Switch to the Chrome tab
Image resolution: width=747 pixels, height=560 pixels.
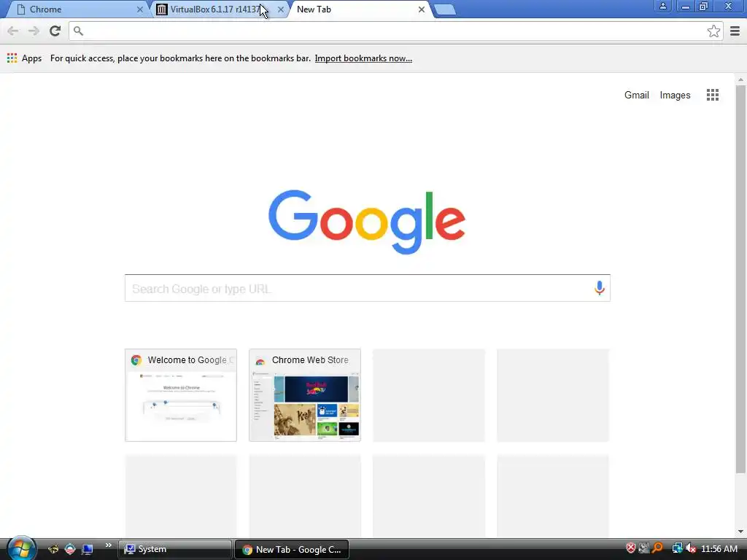(x=79, y=9)
